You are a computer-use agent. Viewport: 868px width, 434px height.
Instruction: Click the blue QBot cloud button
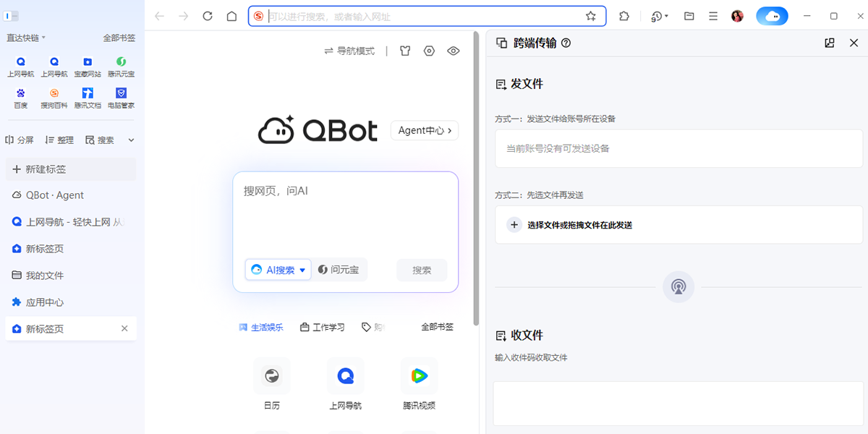pos(773,16)
